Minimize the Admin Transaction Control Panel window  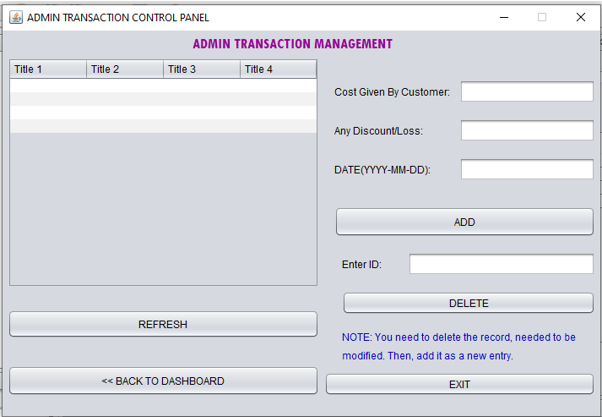(504, 17)
